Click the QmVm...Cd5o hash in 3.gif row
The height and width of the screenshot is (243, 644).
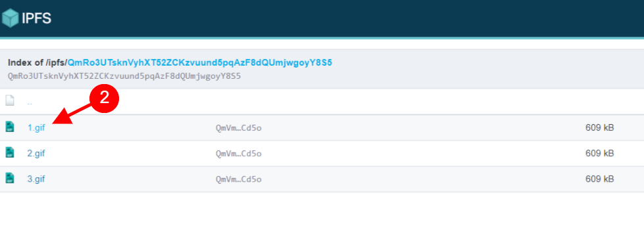tap(239, 179)
